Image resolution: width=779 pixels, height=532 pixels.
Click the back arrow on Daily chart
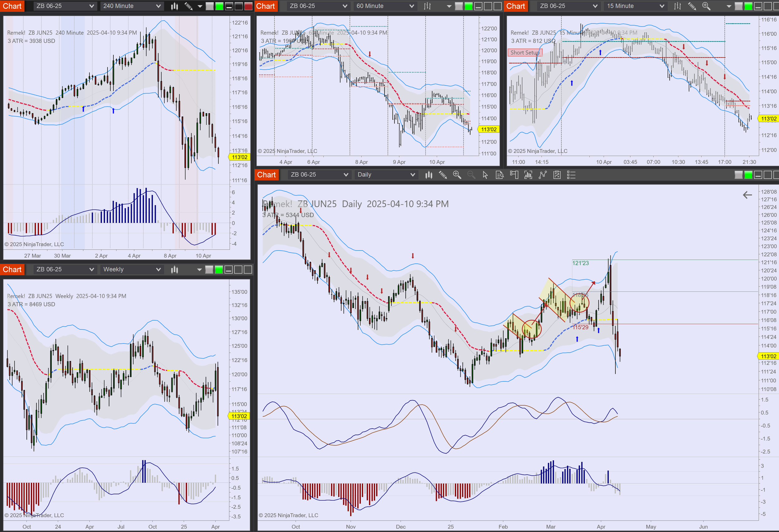coord(747,195)
